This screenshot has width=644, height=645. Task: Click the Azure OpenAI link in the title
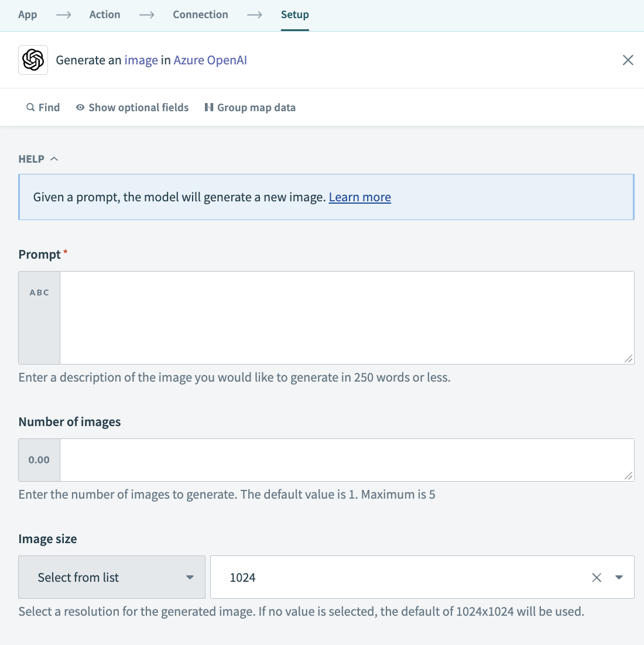point(210,60)
